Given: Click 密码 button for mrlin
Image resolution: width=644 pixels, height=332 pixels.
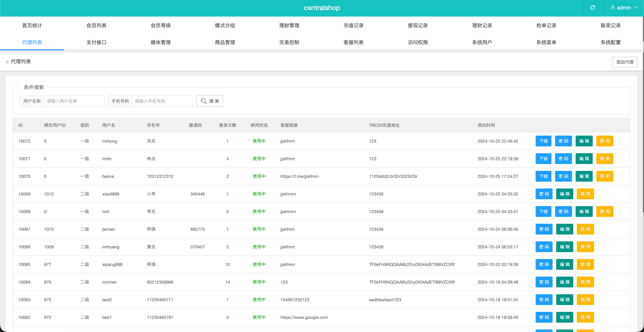Looking at the screenshot, I should (563, 159).
